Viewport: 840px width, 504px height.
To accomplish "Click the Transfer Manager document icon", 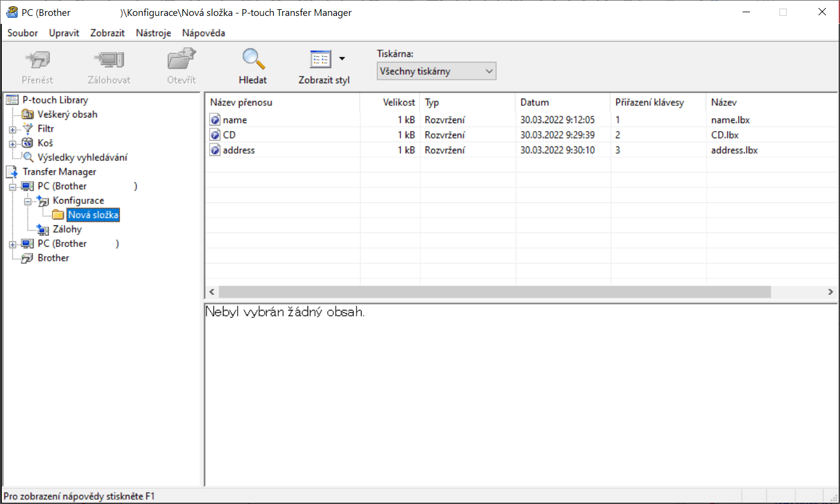I will 12,171.
